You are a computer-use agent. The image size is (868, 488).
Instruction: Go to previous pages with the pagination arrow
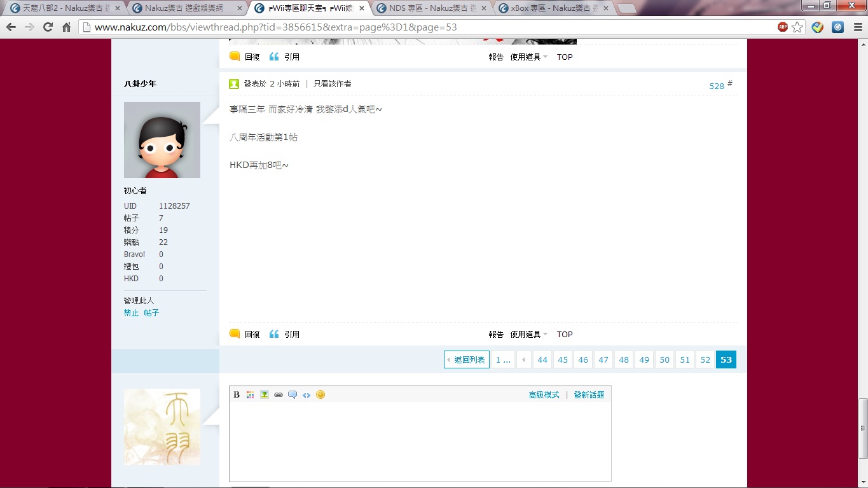click(524, 359)
